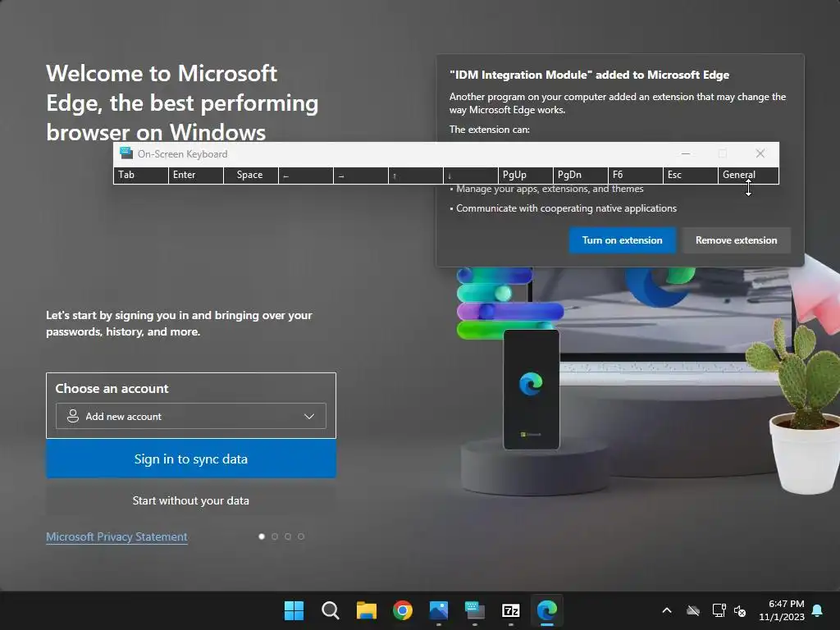
Task: Click the person icon in account selector
Action: pos(73,416)
